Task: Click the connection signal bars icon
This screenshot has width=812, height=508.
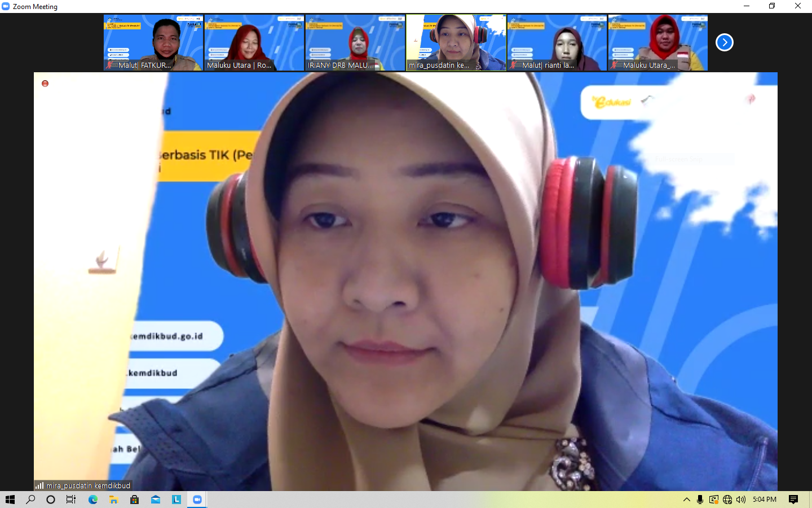Action: coord(39,485)
